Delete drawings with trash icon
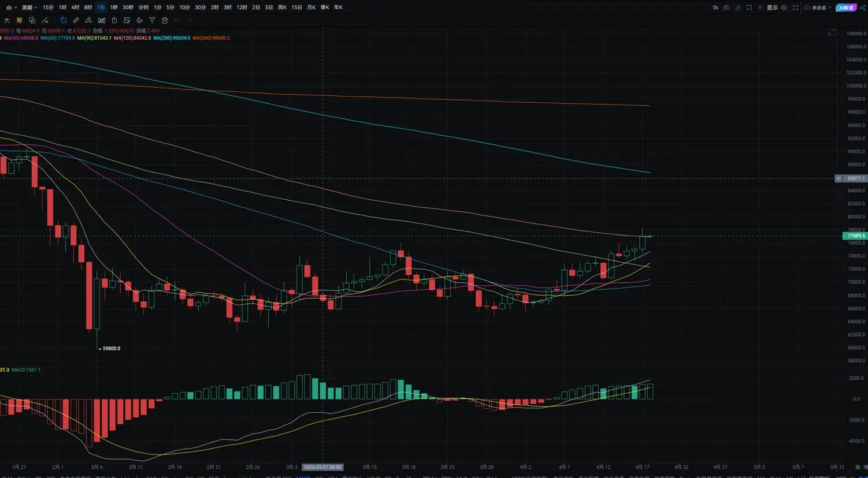This screenshot has height=478, width=868. point(165,20)
